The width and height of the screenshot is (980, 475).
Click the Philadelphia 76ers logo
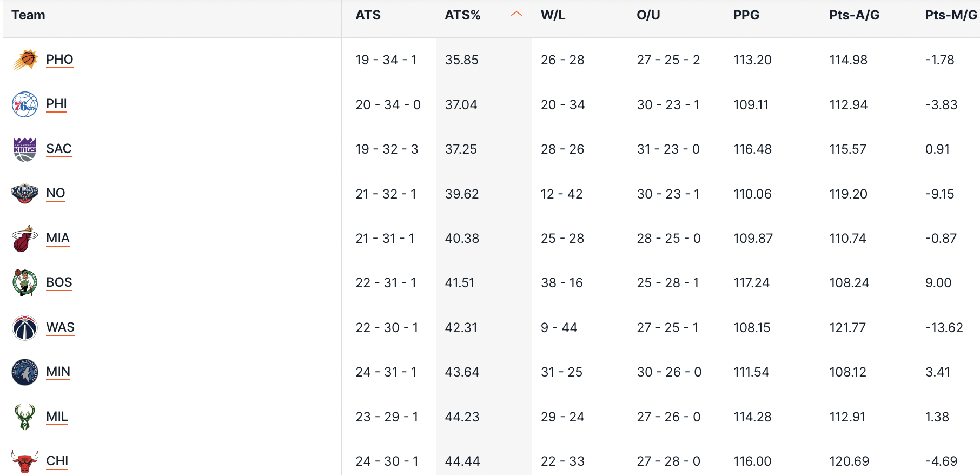pyautogui.click(x=25, y=104)
